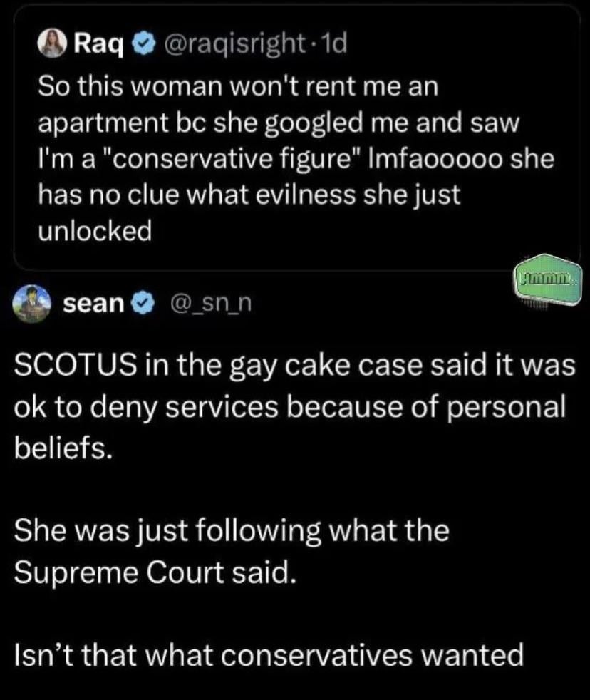Open sean's profile avatar
This screenshot has width=590, height=700.
click(30, 304)
